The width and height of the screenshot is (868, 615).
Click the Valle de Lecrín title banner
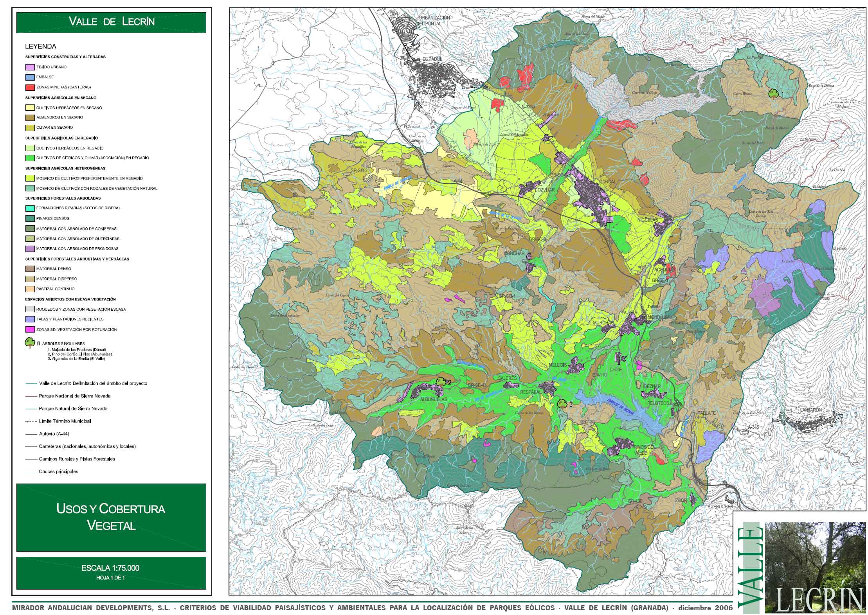(111, 22)
